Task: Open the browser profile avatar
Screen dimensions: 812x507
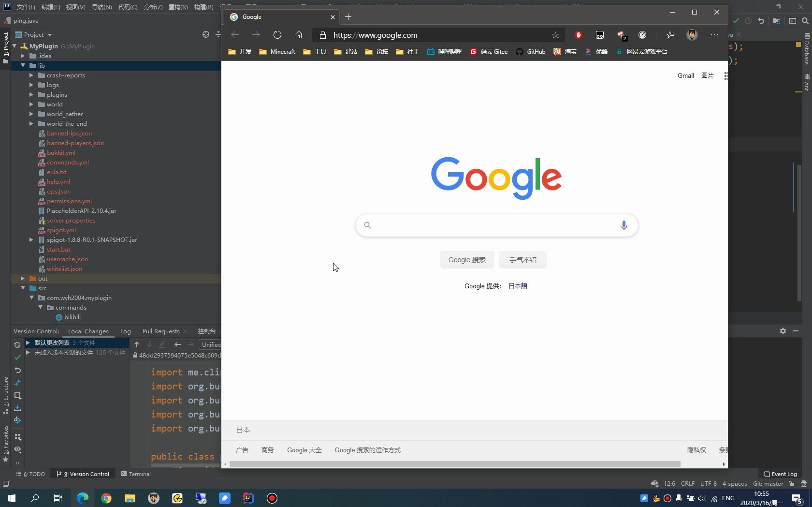Action: point(692,35)
